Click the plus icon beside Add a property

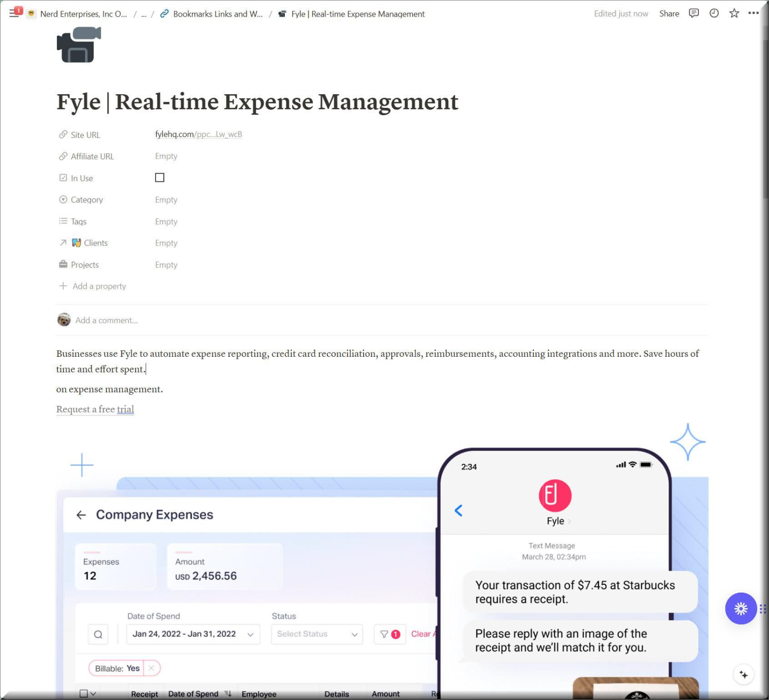tap(63, 286)
